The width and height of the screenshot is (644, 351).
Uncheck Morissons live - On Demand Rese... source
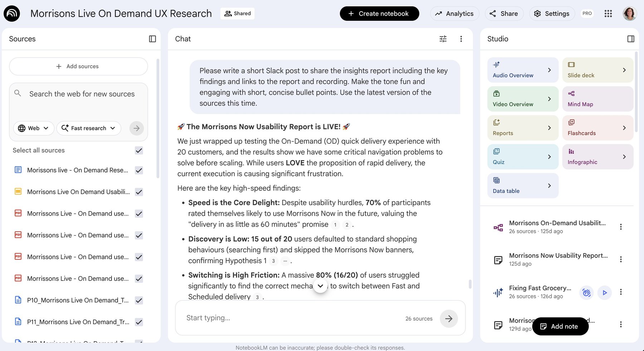coord(139,170)
